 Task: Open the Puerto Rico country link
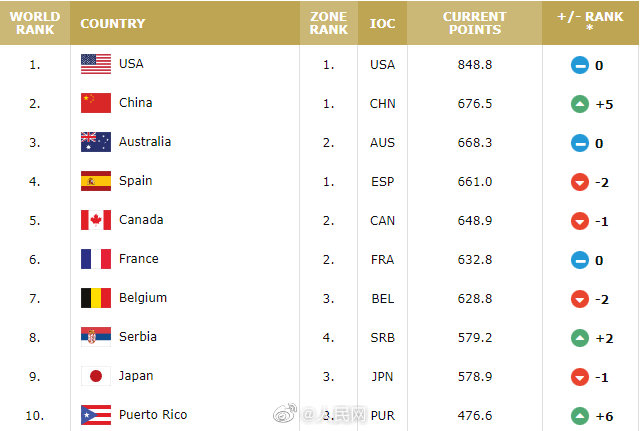click(153, 415)
